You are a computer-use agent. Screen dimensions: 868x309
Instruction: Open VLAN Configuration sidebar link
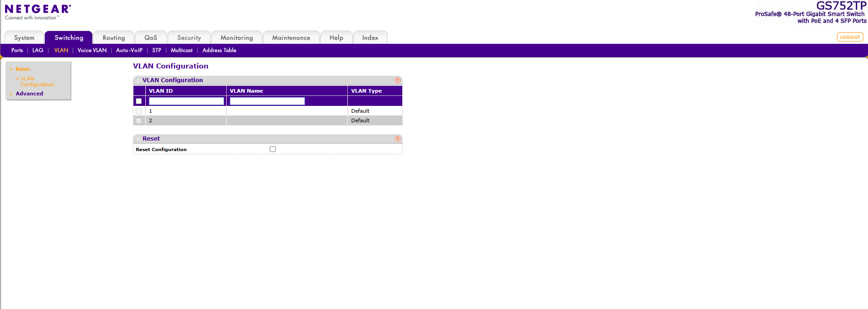37,82
